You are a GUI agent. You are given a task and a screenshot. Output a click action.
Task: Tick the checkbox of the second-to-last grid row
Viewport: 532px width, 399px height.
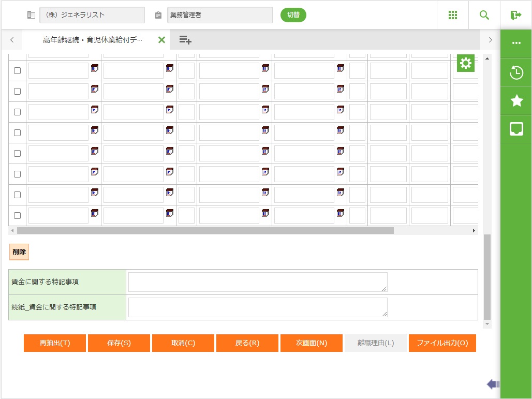tap(17, 195)
